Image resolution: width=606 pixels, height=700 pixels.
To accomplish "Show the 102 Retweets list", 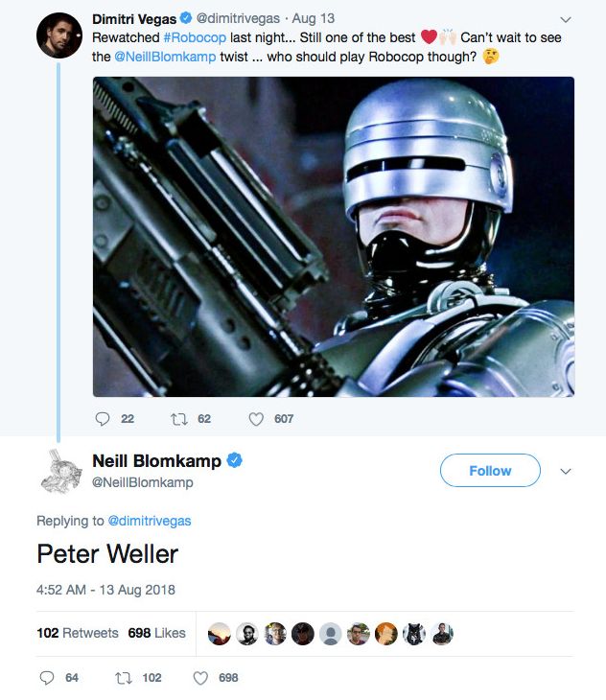I will [x=77, y=633].
